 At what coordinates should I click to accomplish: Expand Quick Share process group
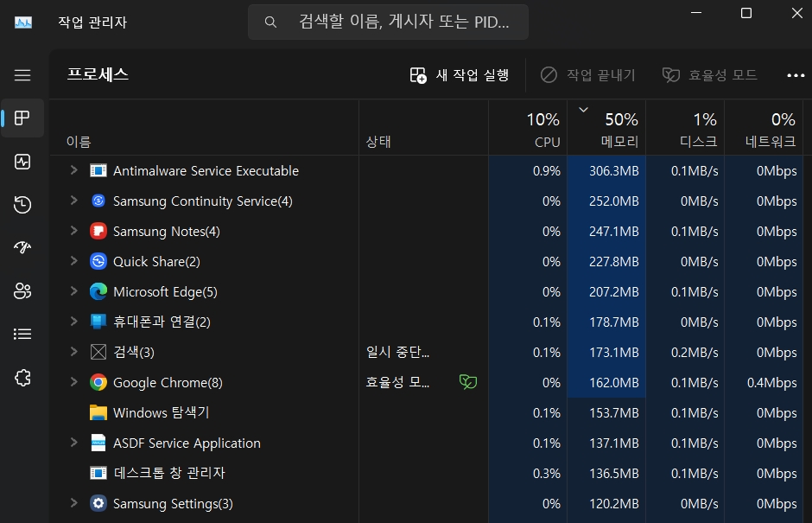(73, 261)
